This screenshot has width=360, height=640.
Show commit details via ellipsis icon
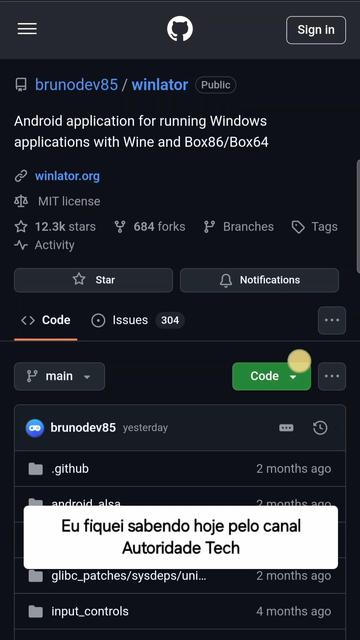pos(286,428)
